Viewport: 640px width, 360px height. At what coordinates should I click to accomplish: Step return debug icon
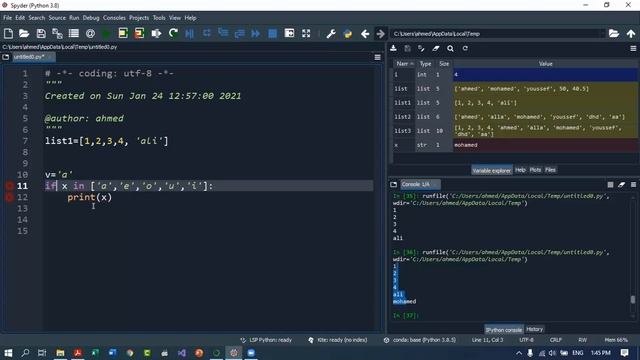(x=239, y=33)
